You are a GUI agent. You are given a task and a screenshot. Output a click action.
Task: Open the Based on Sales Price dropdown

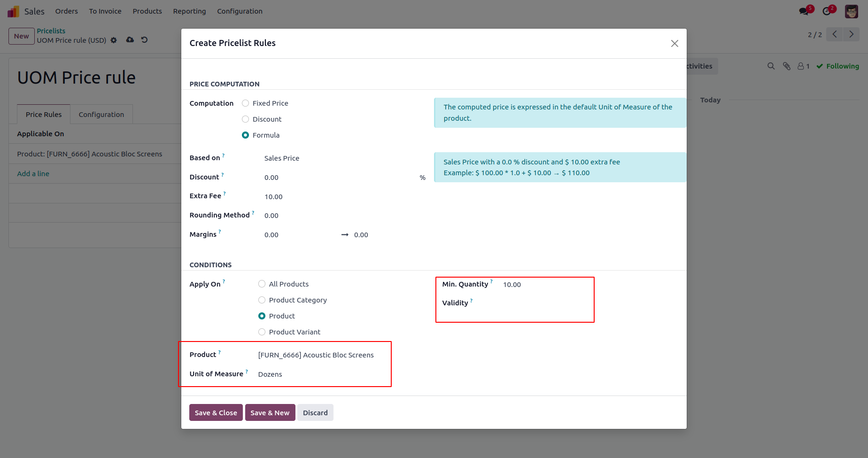pyautogui.click(x=345, y=158)
